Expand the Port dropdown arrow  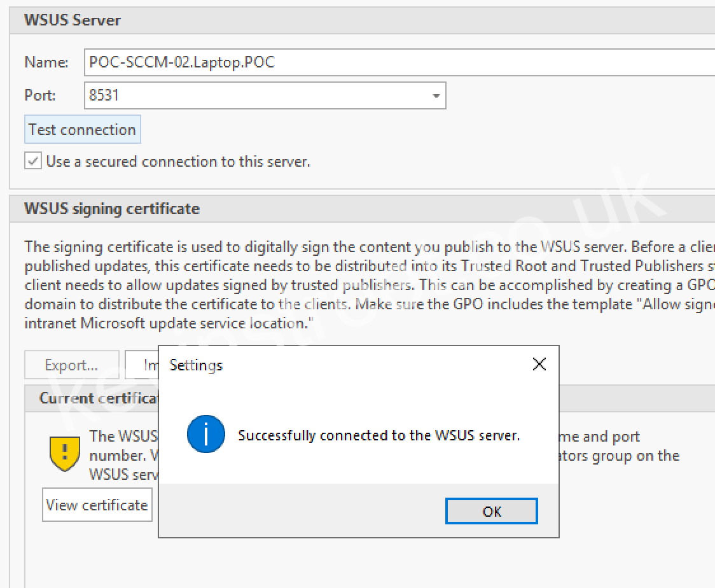(x=436, y=96)
